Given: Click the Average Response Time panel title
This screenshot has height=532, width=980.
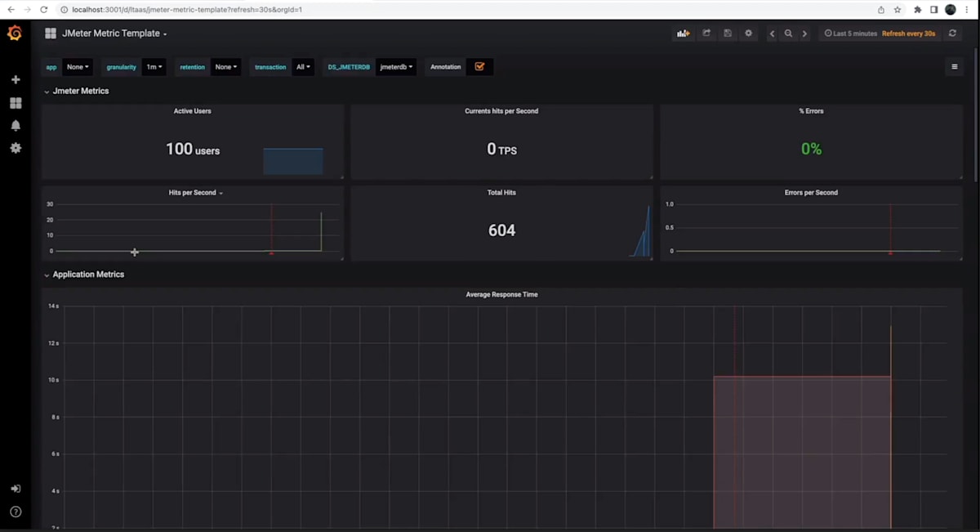Looking at the screenshot, I should [x=501, y=294].
